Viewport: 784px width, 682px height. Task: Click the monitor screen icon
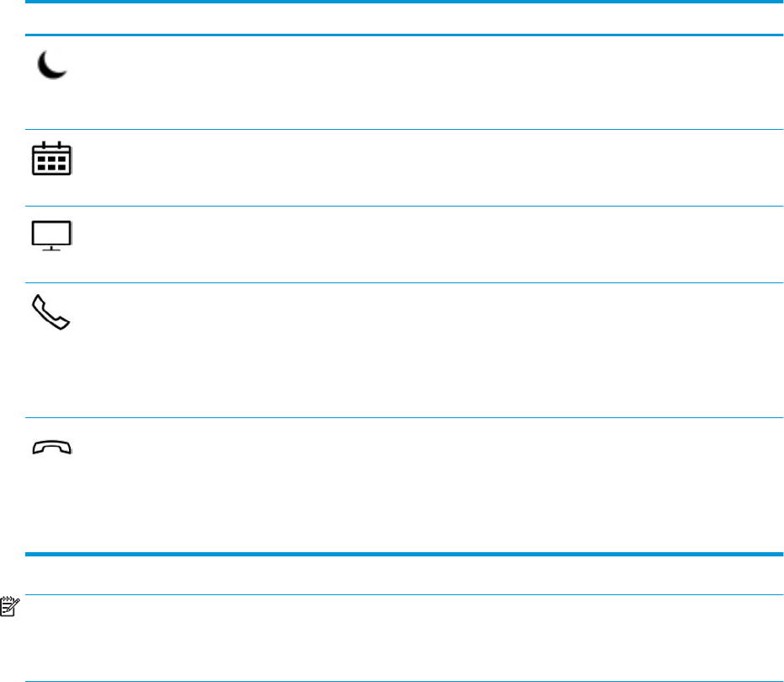(x=52, y=235)
